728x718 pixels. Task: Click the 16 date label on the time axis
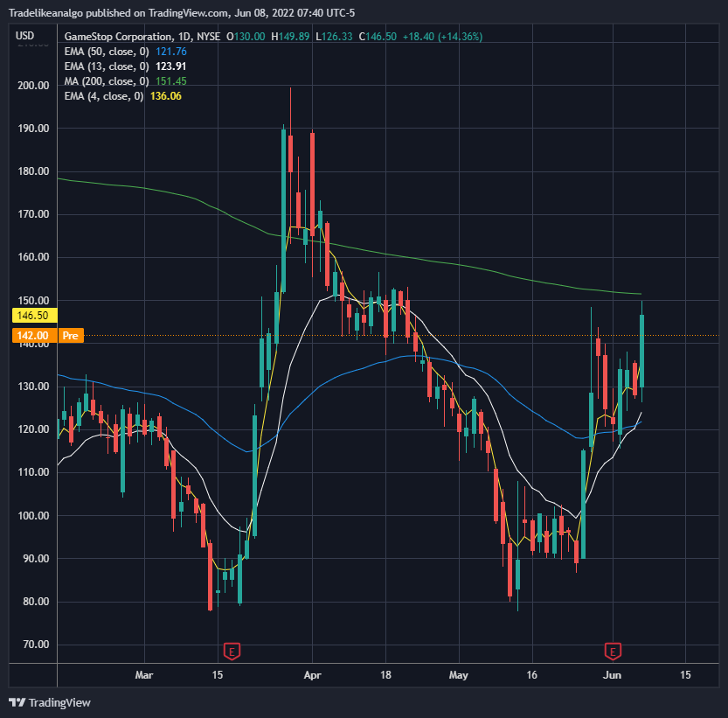click(531, 675)
